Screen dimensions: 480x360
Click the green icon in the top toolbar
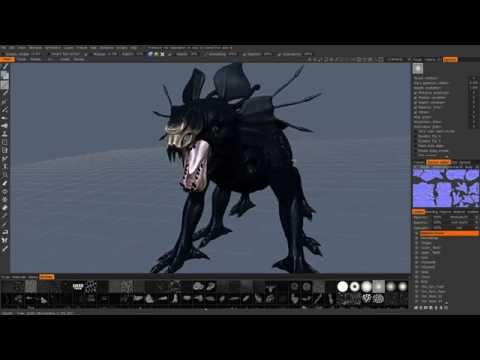pos(156,54)
